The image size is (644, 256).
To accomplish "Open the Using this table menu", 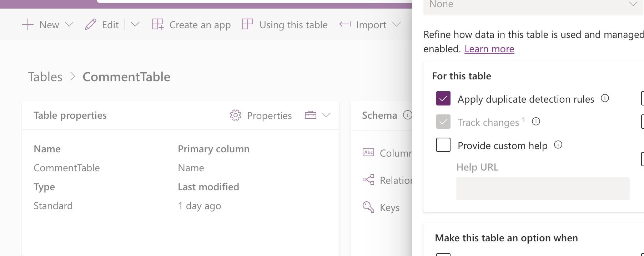I will tap(293, 25).
